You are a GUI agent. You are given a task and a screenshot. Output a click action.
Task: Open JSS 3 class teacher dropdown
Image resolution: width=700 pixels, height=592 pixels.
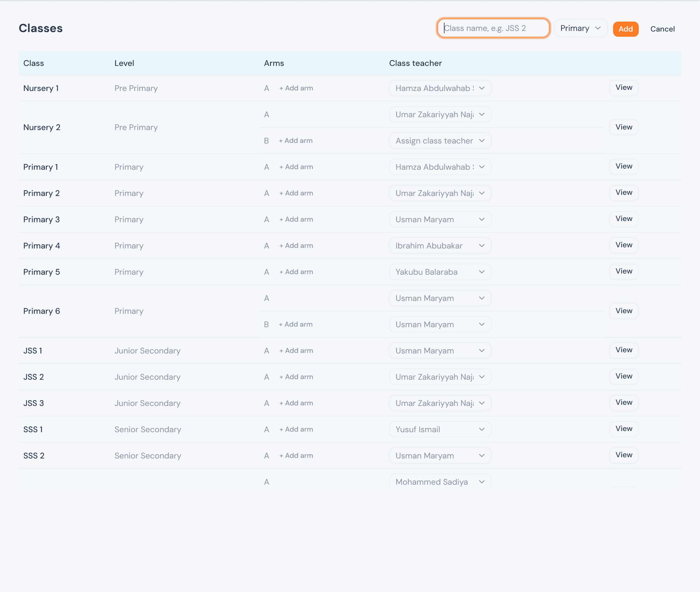[x=440, y=403]
